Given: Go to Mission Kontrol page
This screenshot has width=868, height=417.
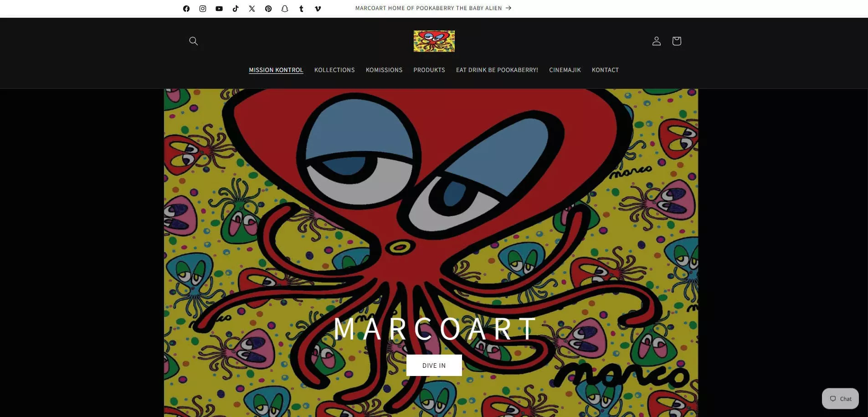Looking at the screenshot, I should pyautogui.click(x=276, y=70).
